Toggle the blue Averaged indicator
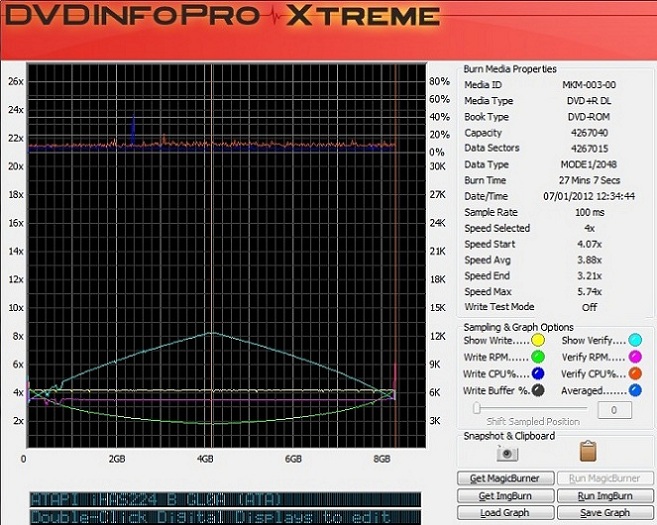This screenshot has height=525, width=657. [636, 391]
